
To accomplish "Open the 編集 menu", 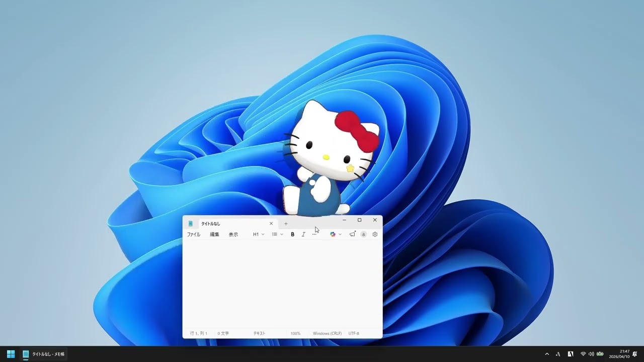I will coord(214,234).
